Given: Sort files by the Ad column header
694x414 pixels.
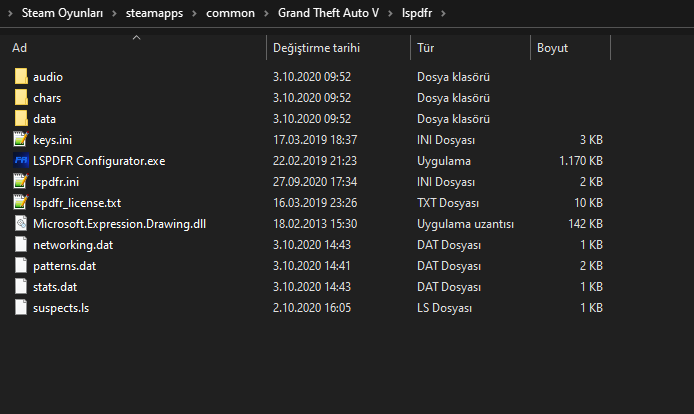Looking at the screenshot, I should pyautogui.click(x=20, y=48).
